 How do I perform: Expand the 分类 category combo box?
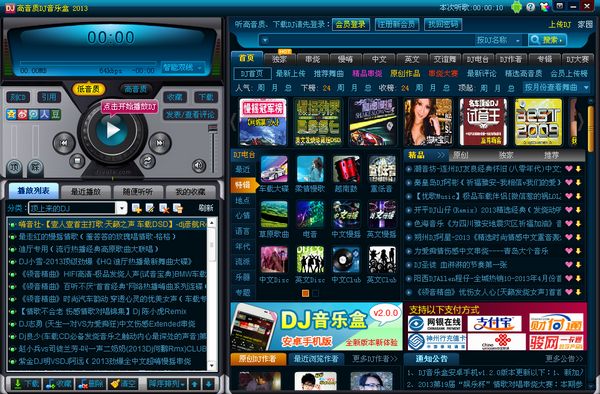121,208
